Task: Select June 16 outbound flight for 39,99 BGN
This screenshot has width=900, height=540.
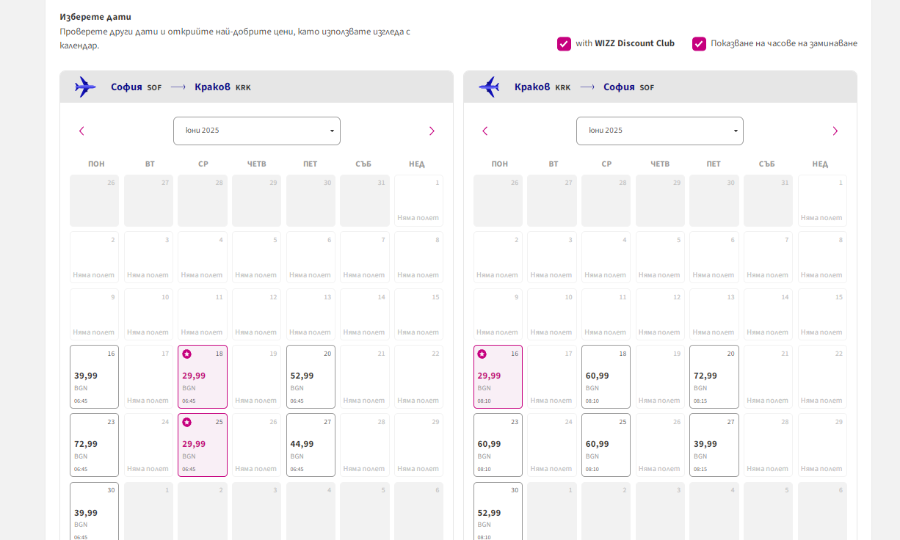Action: click(x=94, y=376)
